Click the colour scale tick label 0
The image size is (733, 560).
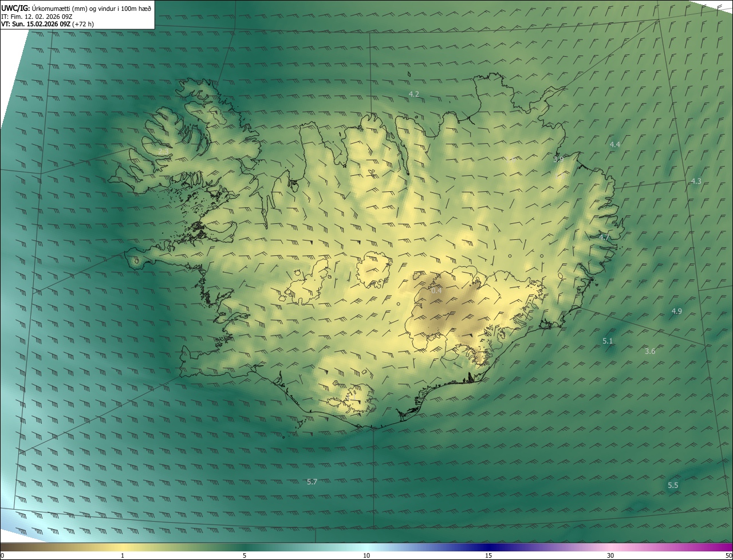(2, 555)
